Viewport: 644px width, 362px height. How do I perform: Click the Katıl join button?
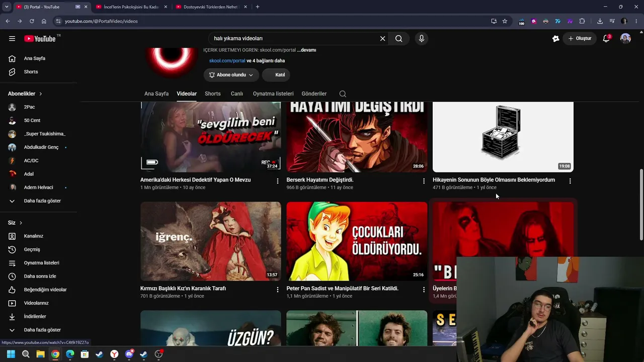(276, 75)
